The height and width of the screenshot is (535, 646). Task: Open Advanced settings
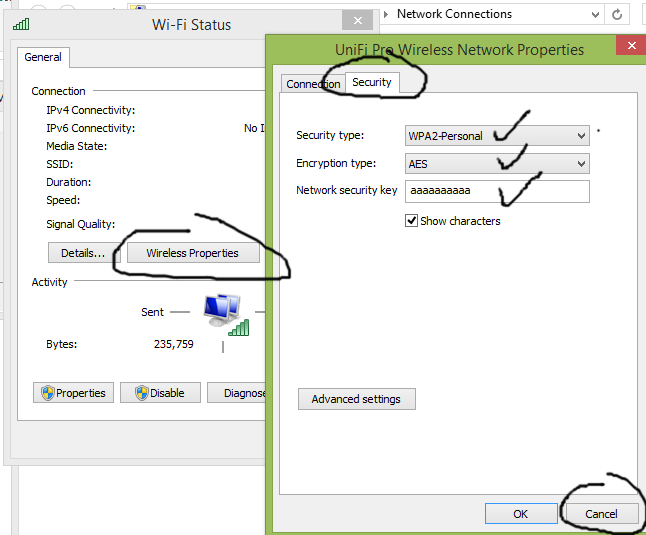(356, 399)
